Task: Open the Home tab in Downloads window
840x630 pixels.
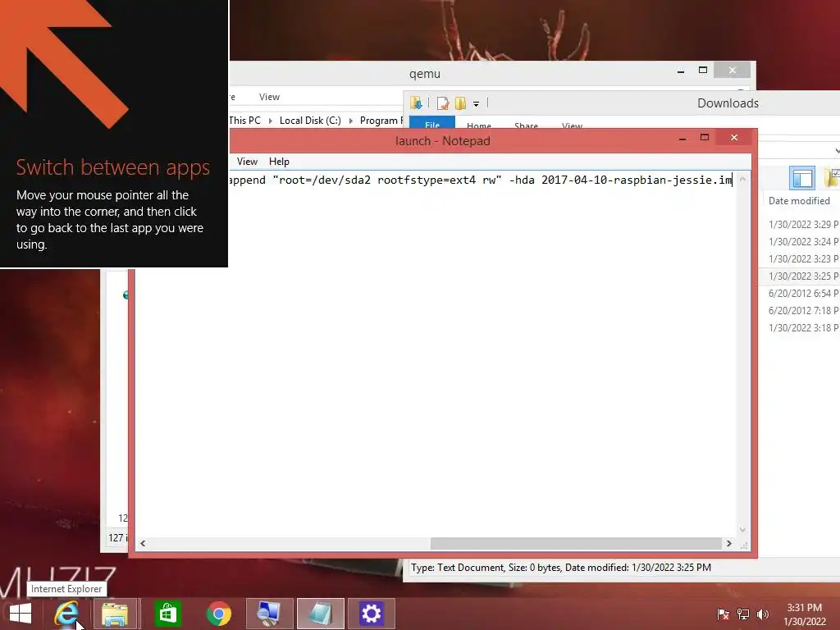Action: [479, 125]
